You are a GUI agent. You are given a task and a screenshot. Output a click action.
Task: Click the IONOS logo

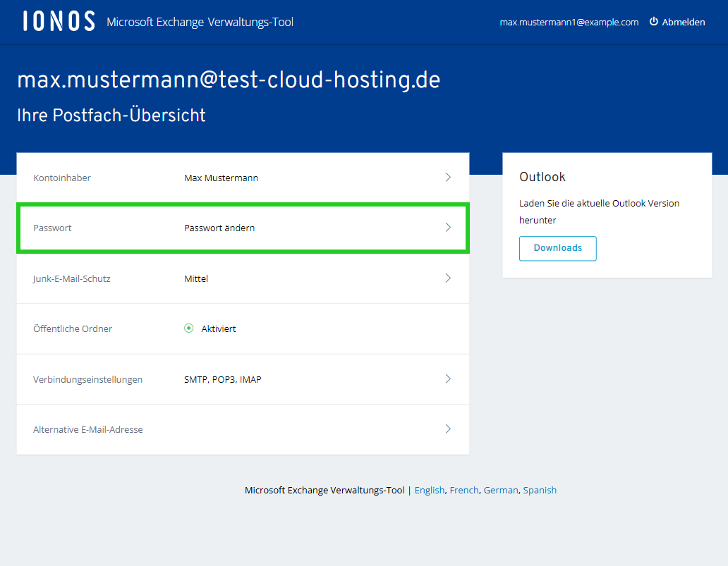pos(59,21)
